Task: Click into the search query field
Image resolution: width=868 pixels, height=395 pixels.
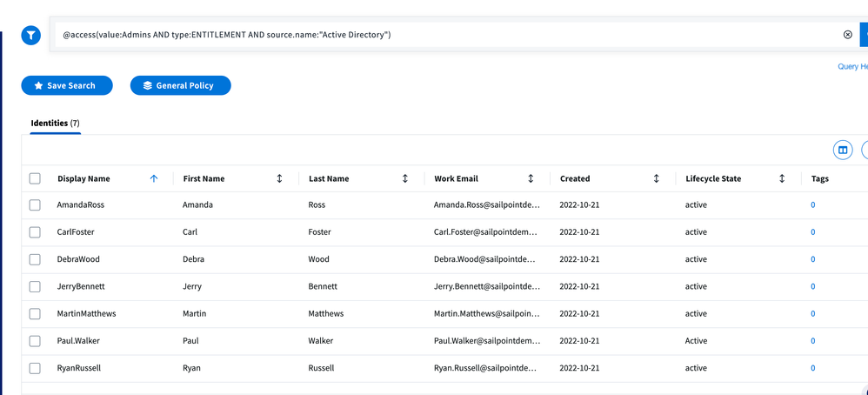Action: (435, 35)
